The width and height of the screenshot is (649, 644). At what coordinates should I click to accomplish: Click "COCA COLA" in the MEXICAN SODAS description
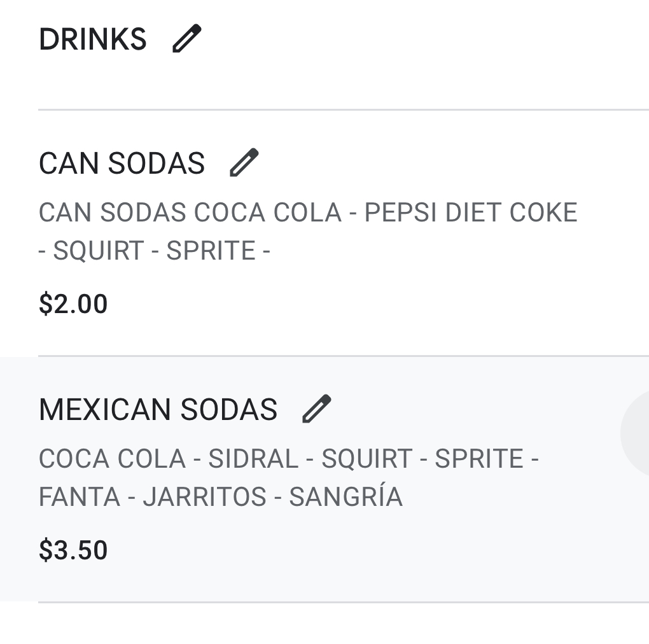tap(112, 459)
